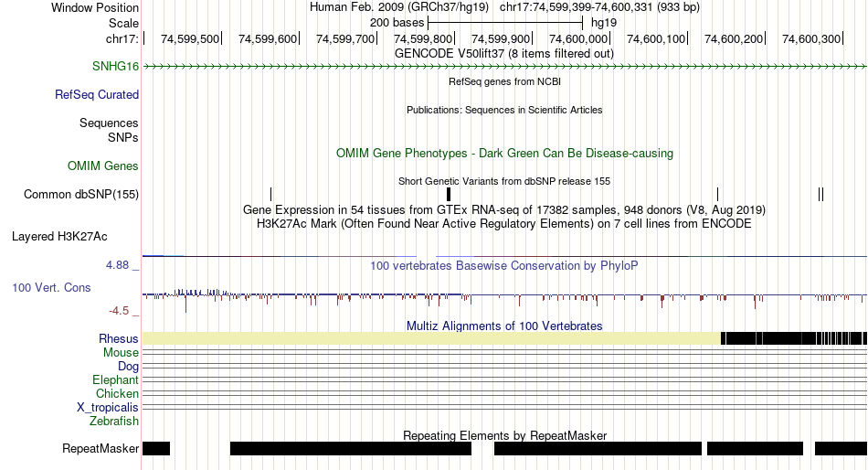Click the RepeatMasker track label
The width and height of the screenshot is (868, 470).
pyautogui.click(x=101, y=448)
